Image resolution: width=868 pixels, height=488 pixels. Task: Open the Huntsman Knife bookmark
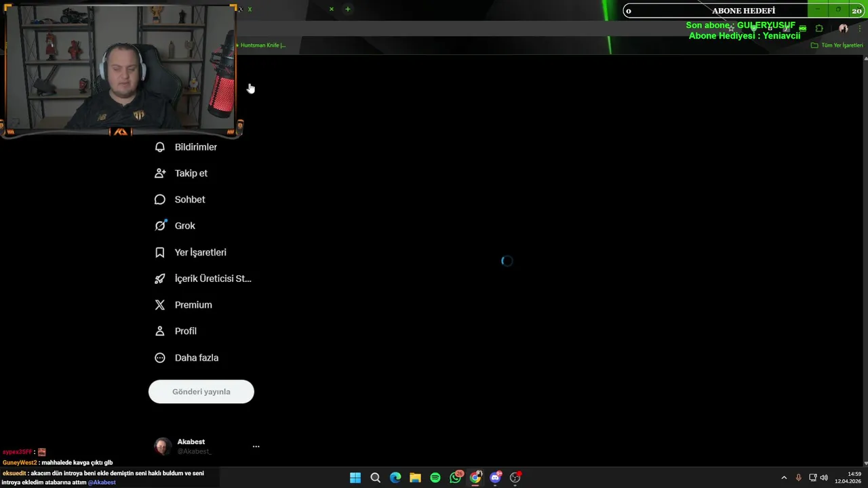(261, 45)
